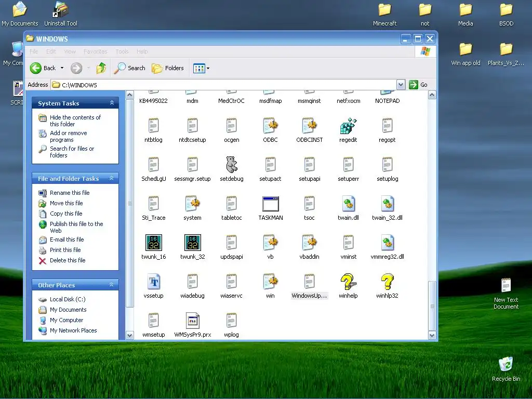Select the setdebug bear icon
This screenshot has width=532, height=399.
coord(231,165)
